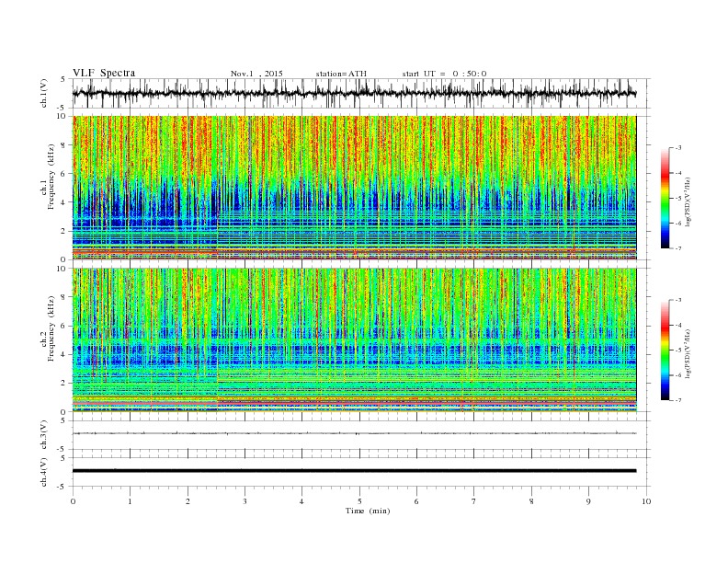Click the bottom time axis tick label "9"
Image resolution: width=728 pixels, height=563 pixels.
pos(588,501)
